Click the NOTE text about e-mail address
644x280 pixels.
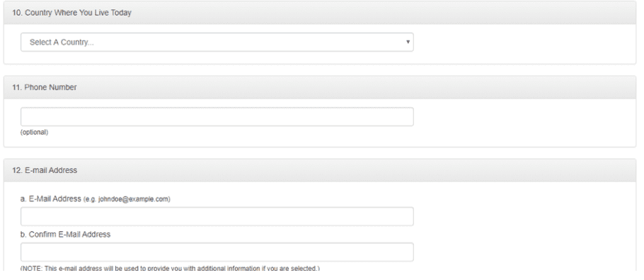(170, 269)
